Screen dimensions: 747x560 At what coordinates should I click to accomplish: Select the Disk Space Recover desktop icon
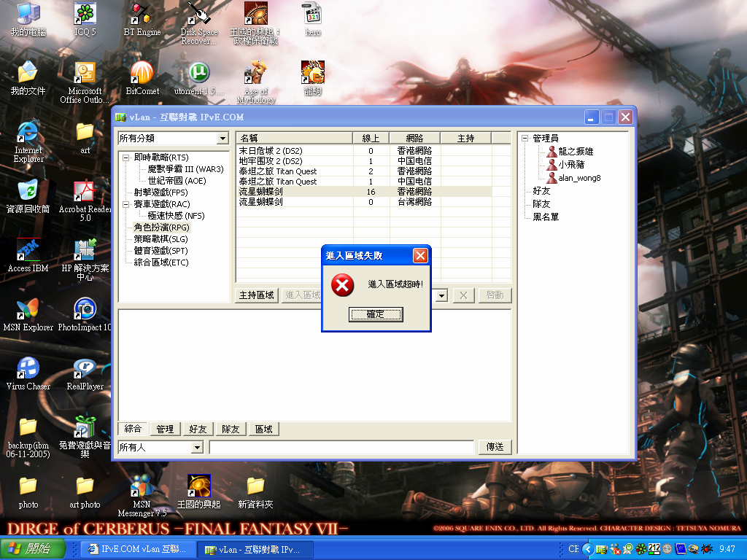[199, 23]
